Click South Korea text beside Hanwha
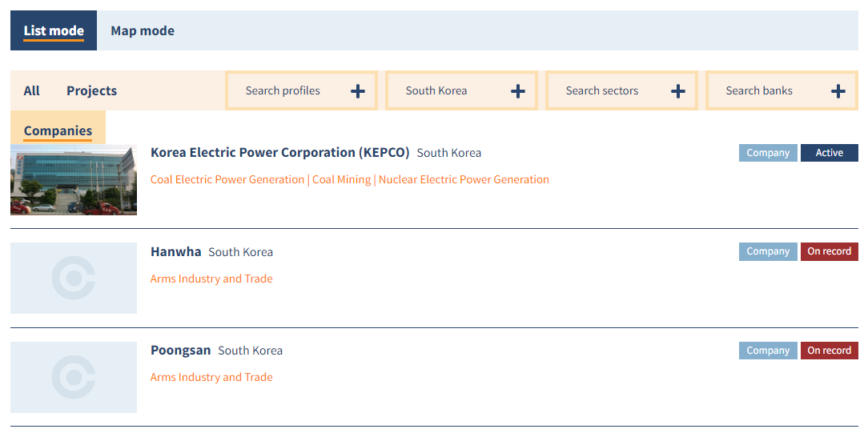Viewport: 868px width, 437px height. [x=240, y=251]
